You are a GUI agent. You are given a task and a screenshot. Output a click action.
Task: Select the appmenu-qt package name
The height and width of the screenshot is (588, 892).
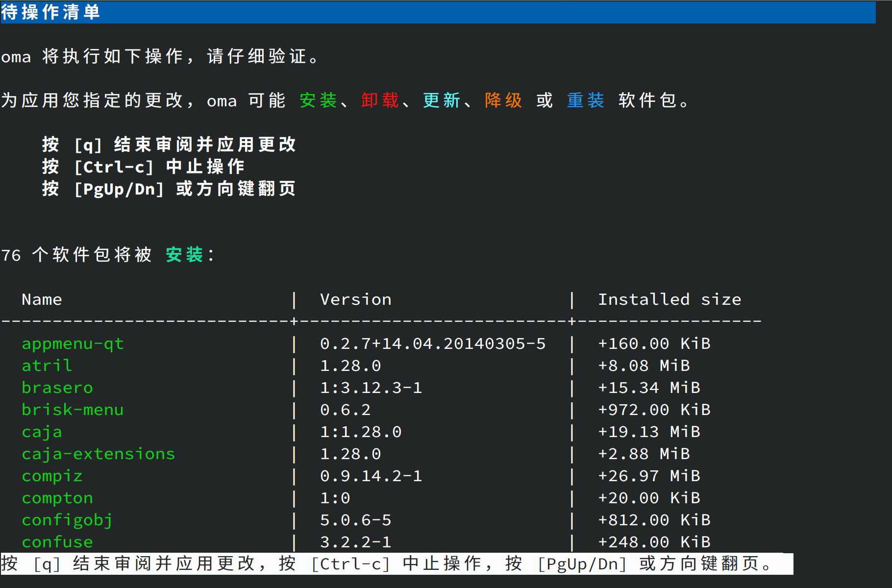[73, 343]
